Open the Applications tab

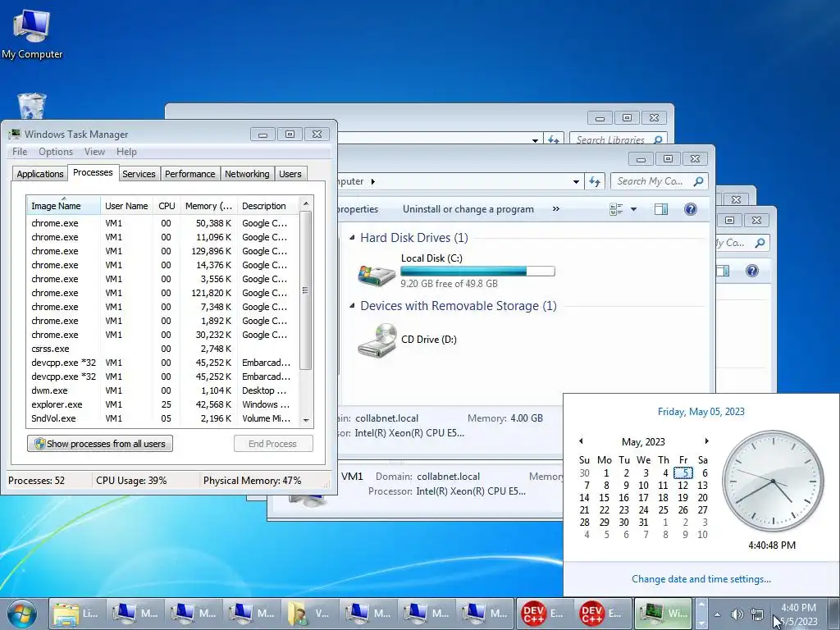pyautogui.click(x=39, y=174)
